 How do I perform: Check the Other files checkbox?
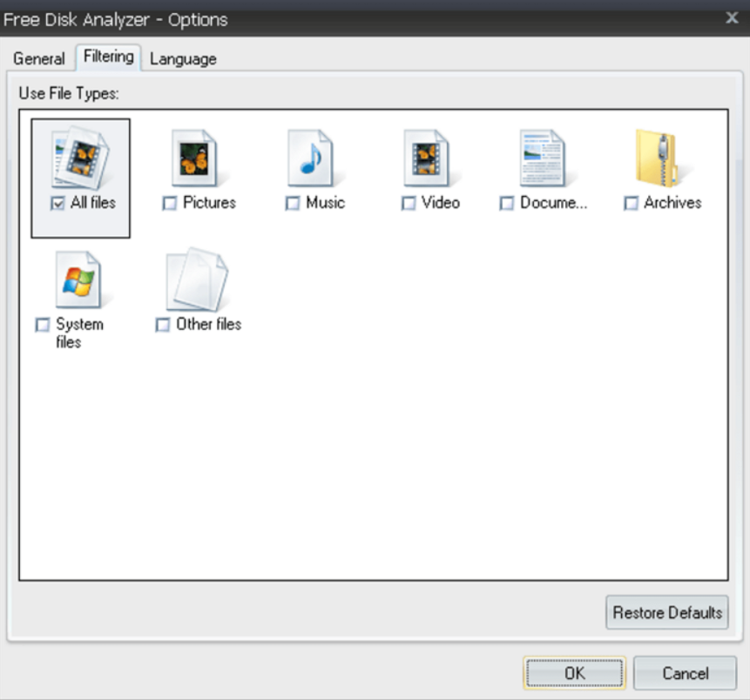(x=162, y=326)
